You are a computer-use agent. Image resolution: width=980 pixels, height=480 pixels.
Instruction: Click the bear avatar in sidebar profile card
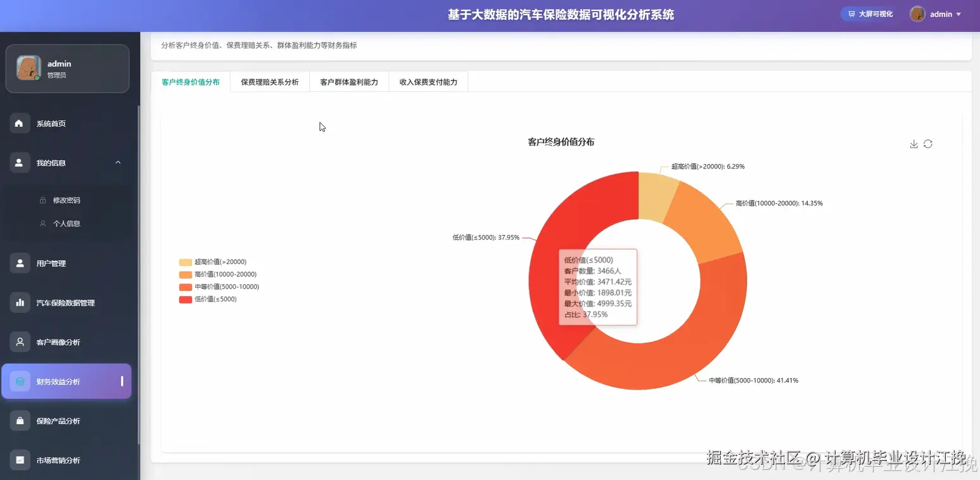tap(29, 68)
